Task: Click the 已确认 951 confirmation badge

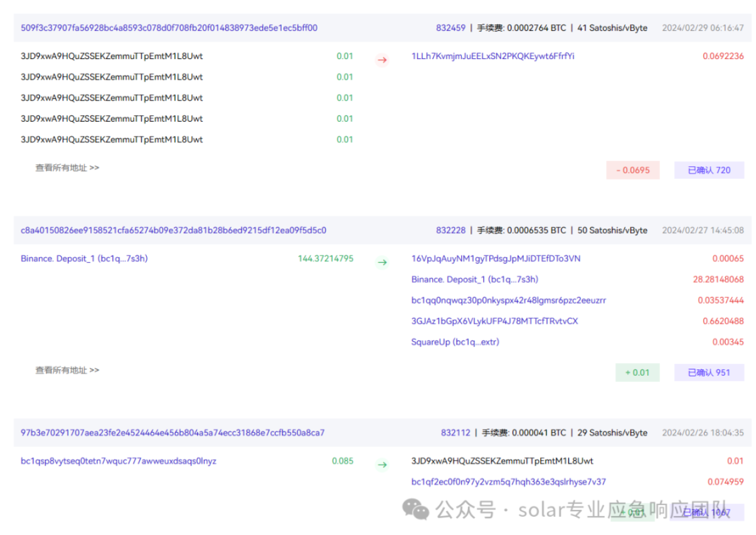Action: click(x=709, y=373)
